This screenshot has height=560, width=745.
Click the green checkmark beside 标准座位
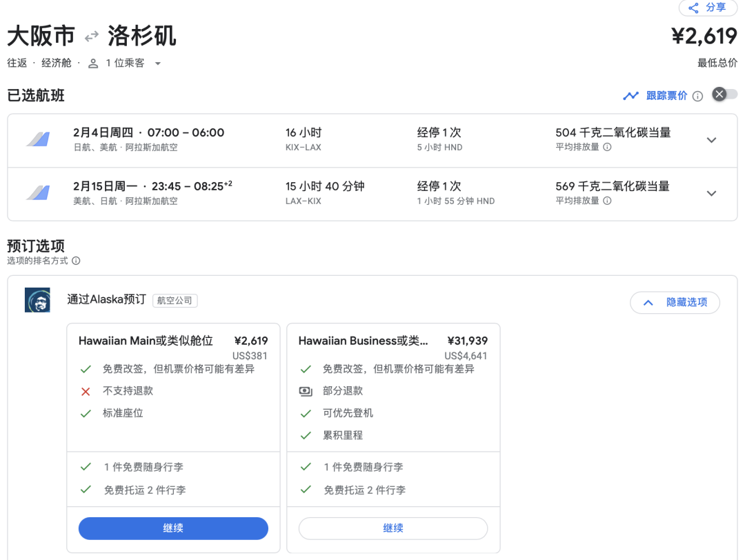tap(86, 414)
